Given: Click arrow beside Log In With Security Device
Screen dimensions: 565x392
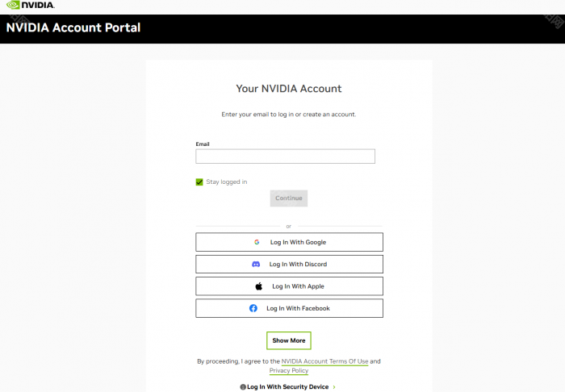Looking at the screenshot, I should click(x=334, y=387).
